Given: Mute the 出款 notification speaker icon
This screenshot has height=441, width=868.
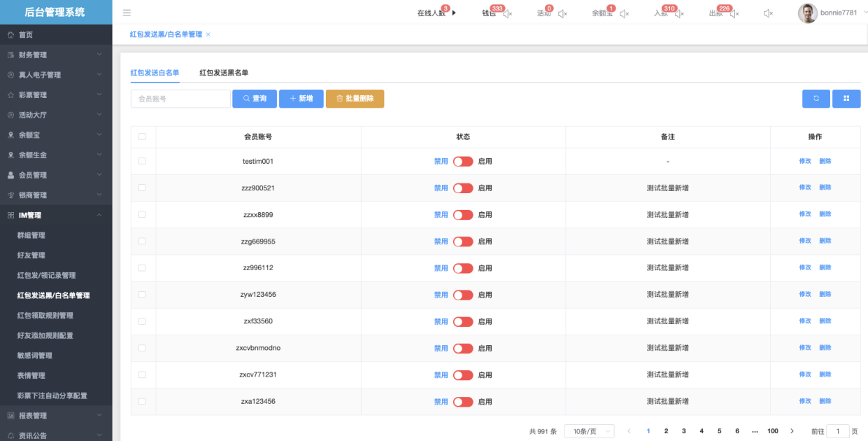Looking at the screenshot, I should point(734,13).
